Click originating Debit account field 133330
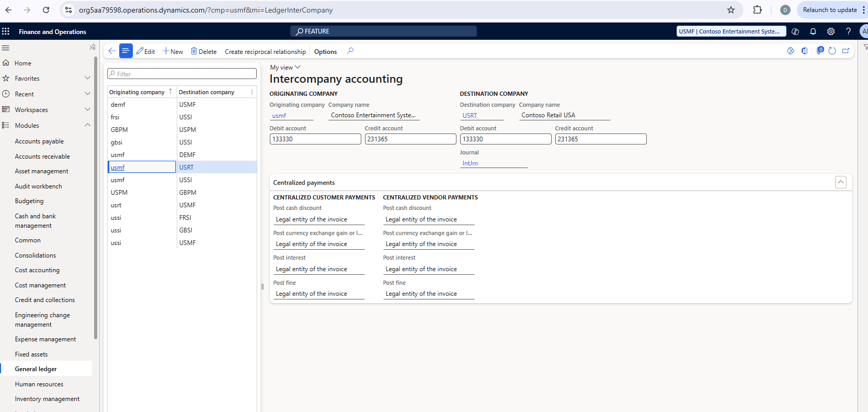Screen dimensions: 868x412 [315, 139]
